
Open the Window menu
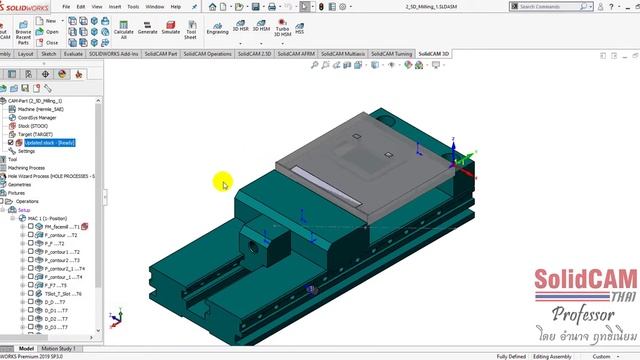click(x=155, y=7)
